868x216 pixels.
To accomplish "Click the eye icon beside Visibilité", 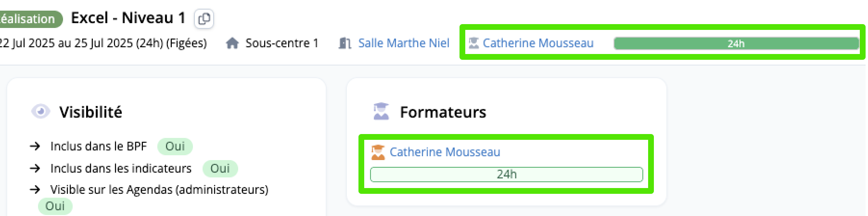I will tap(40, 112).
